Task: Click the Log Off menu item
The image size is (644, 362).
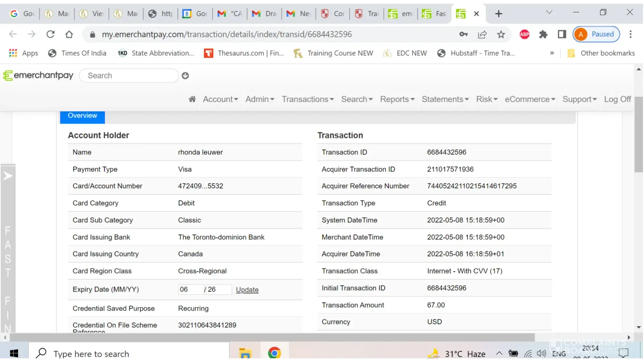Action: 617,99
